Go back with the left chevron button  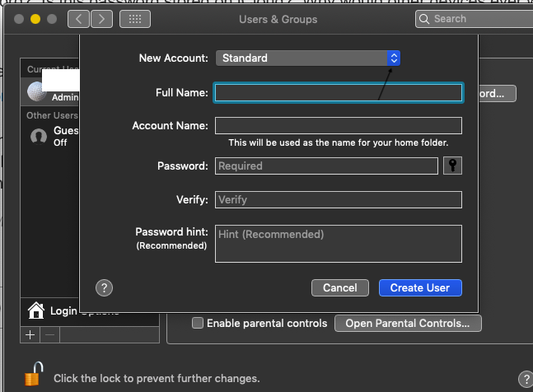78,19
